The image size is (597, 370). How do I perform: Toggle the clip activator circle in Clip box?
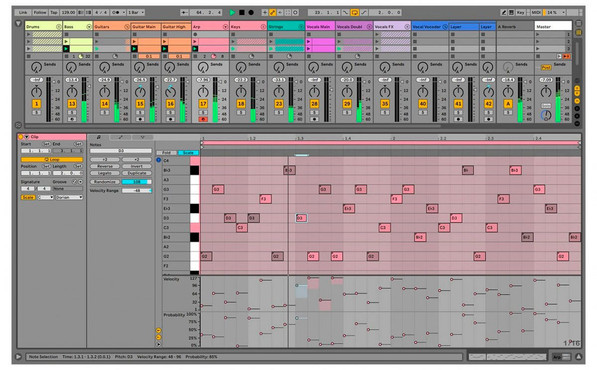point(21,137)
